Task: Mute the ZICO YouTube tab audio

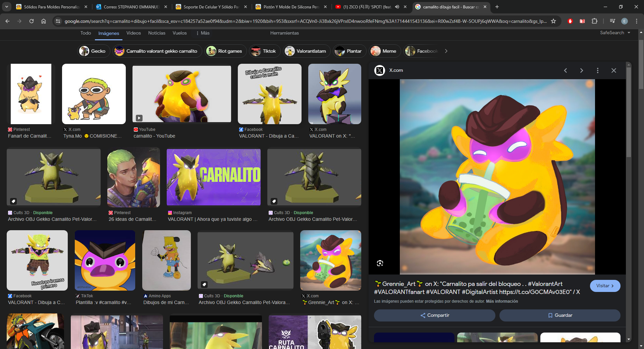Action: [x=397, y=7]
